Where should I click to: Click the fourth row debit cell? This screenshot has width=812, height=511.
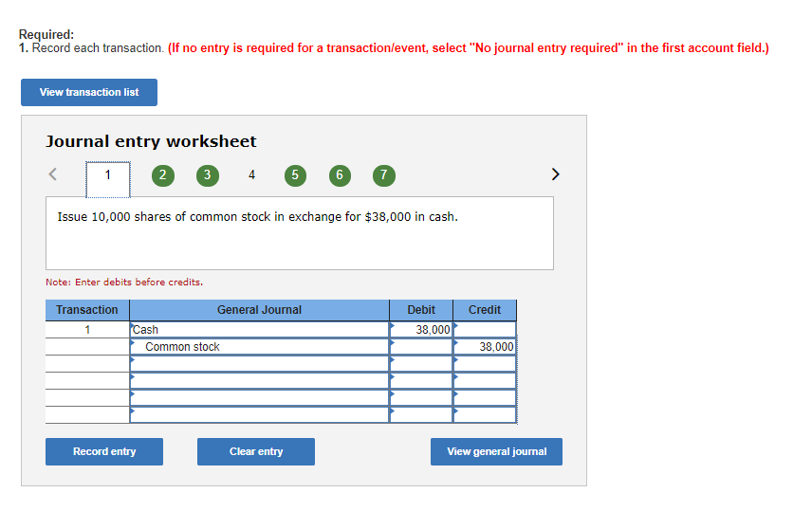[x=421, y=381]
